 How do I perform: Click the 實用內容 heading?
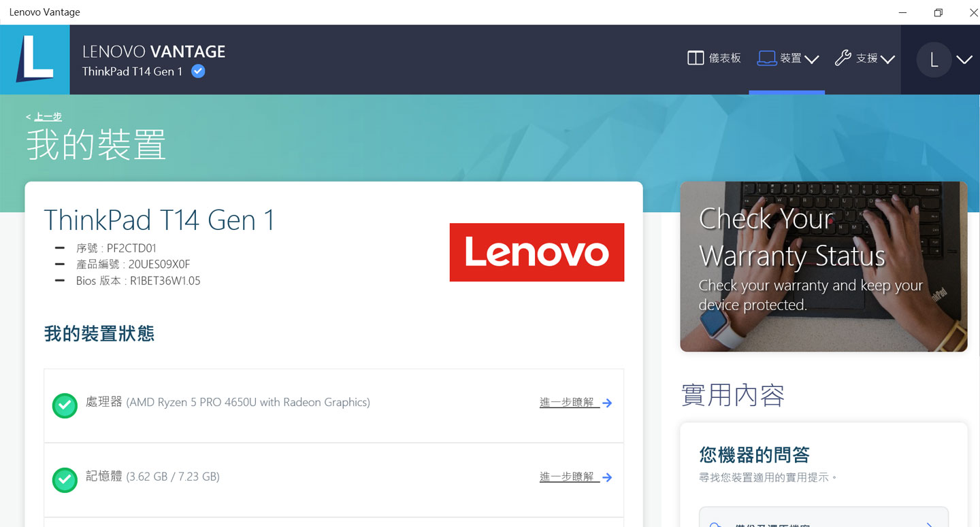click(x=733, y=395)
